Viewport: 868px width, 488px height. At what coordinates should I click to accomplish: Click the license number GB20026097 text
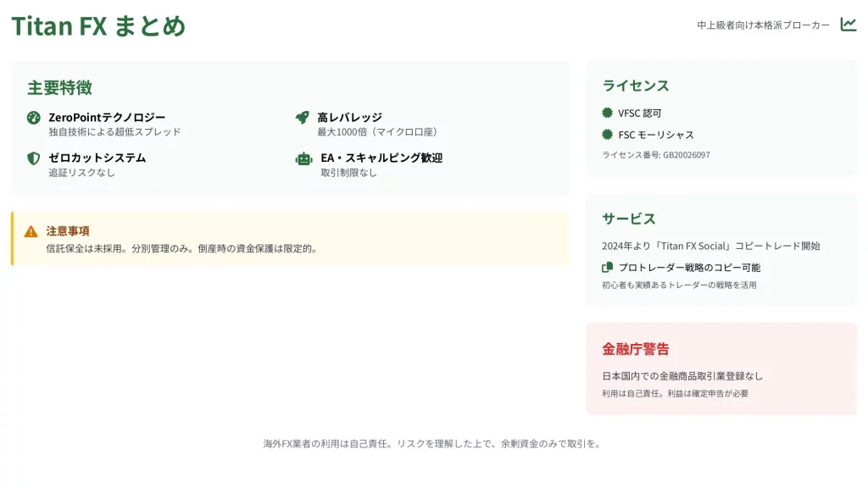pos(656,155)
